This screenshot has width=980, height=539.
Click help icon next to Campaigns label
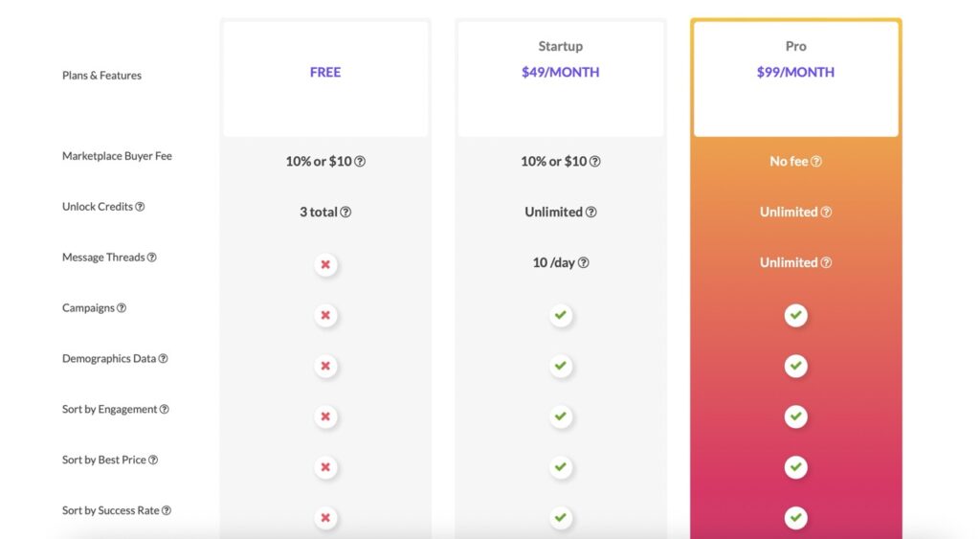122,308
